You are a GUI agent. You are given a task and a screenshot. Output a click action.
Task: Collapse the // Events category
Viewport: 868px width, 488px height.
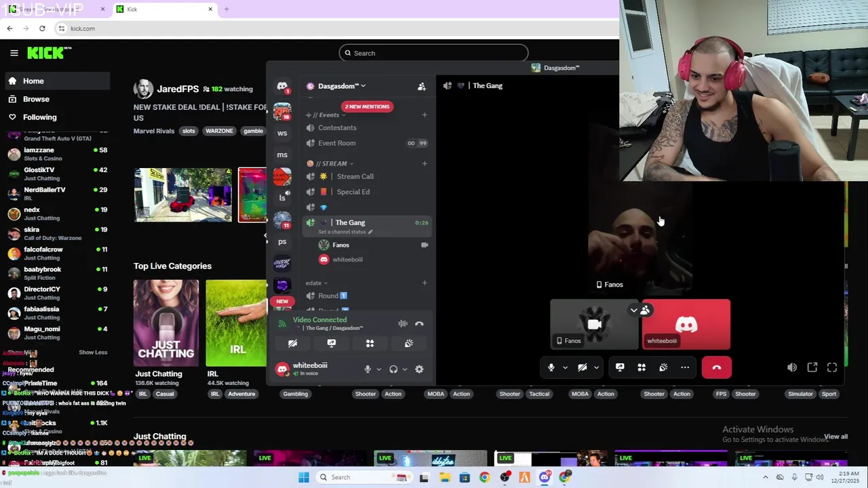tap(329, 115)
